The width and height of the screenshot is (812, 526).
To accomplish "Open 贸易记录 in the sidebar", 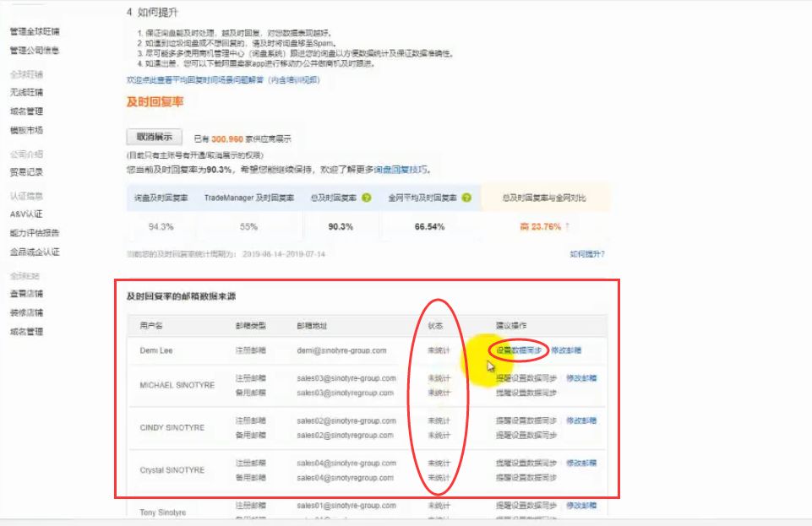I will 26,171.
